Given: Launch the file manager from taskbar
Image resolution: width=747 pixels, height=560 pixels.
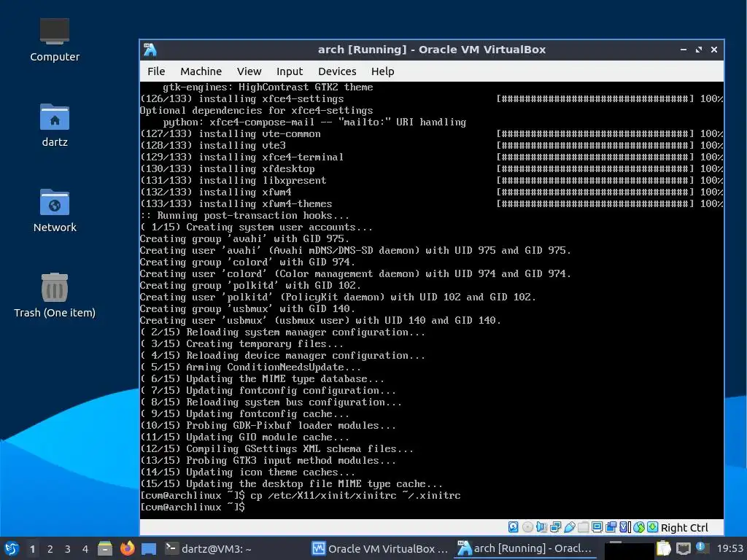Looking at the screenshot, I should pyautogui.click(x=105, y=548).
